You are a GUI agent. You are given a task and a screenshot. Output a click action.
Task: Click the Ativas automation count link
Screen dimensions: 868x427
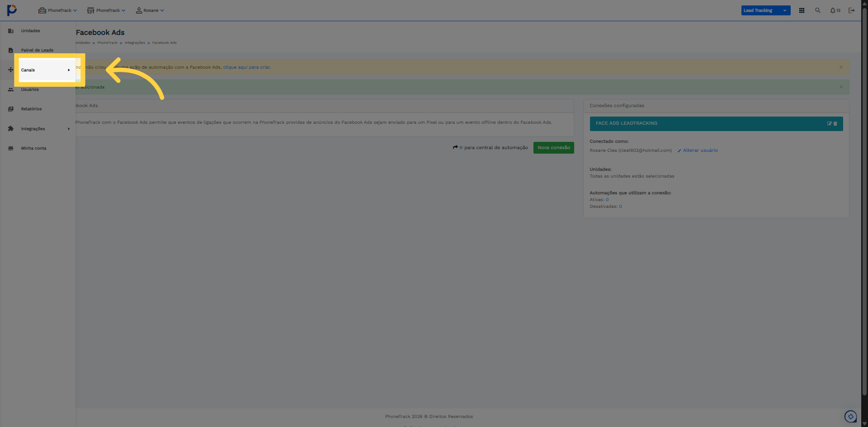(x=607, y=200)
